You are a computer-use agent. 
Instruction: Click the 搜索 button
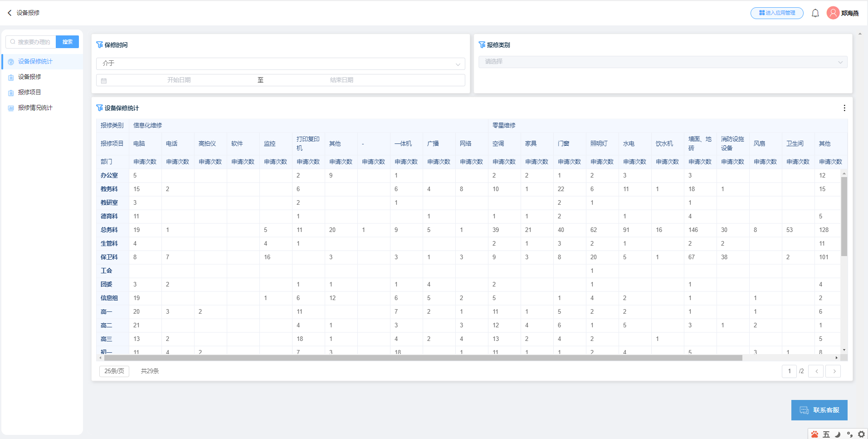click(67, 42)
